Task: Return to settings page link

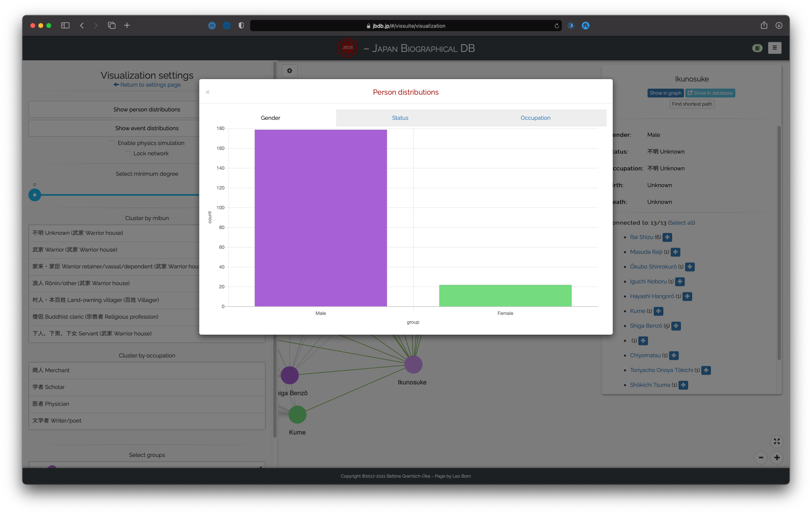Action: [x=147, y=85]
